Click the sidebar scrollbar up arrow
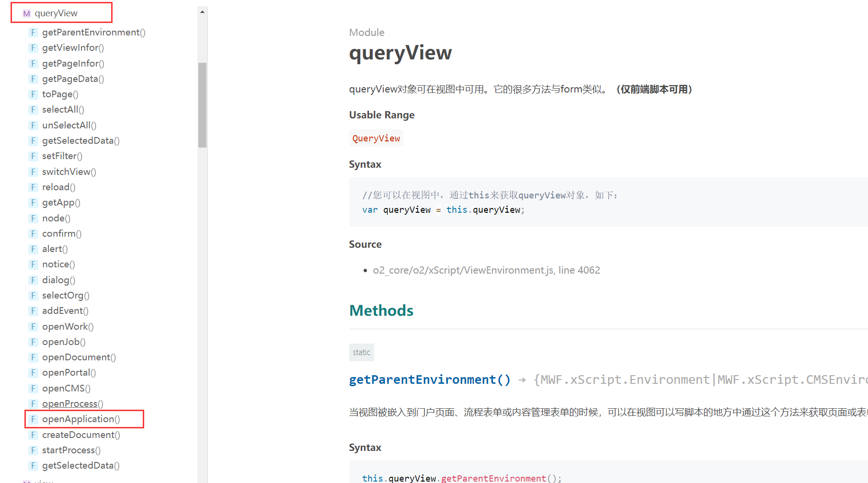 (202, 12)
